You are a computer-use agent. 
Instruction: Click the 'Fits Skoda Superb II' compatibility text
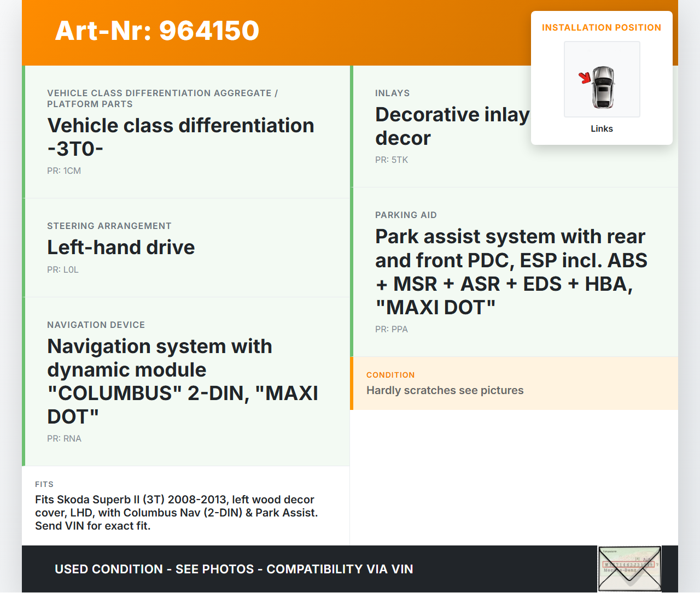(x=176, y=512)
